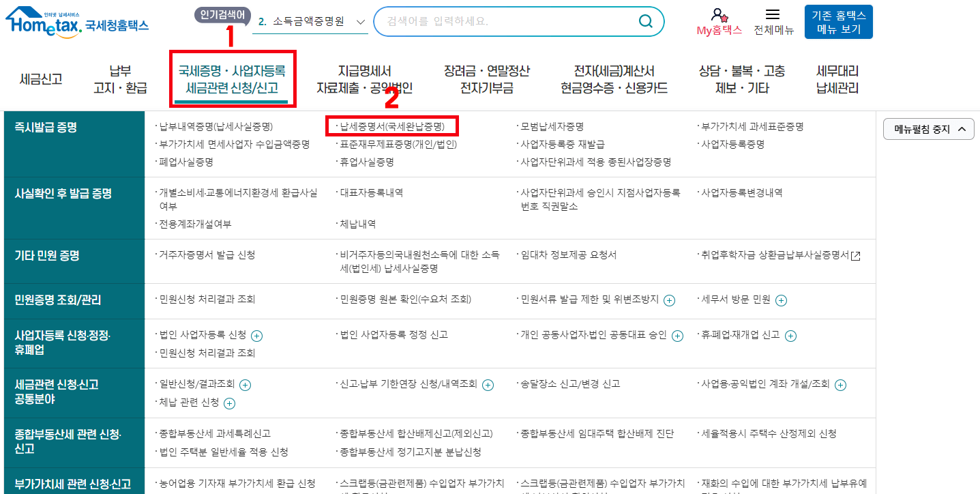The image size is (980, 494).
Task: Click 인기검색어 badge label
Action: tap(223, 14)
